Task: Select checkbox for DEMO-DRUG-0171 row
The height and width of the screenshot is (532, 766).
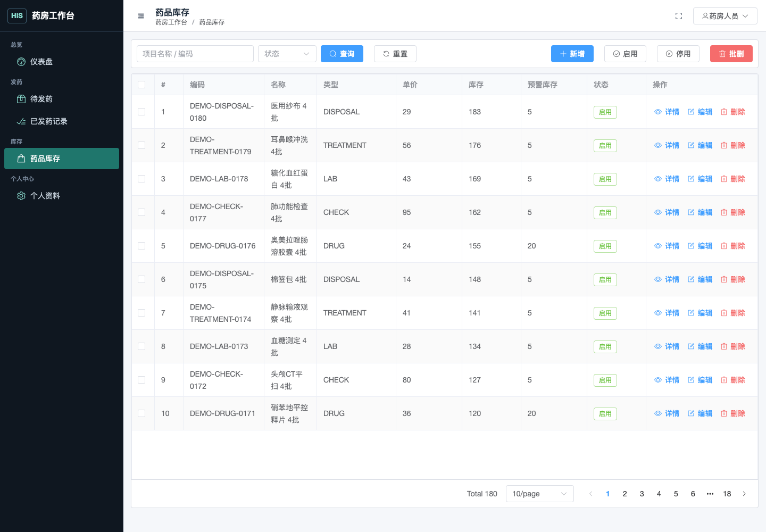Action: pyautogui.click(x=141, y=413)
